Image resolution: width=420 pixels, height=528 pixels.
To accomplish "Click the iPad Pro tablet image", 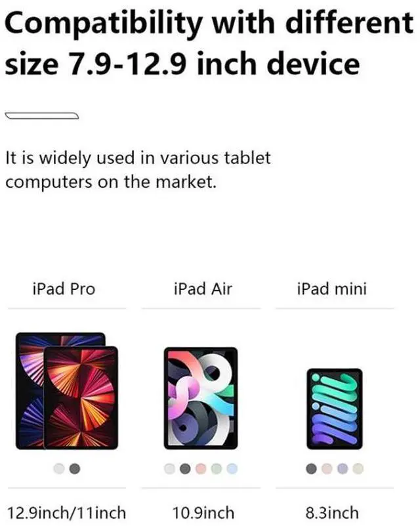I will 67,391.
